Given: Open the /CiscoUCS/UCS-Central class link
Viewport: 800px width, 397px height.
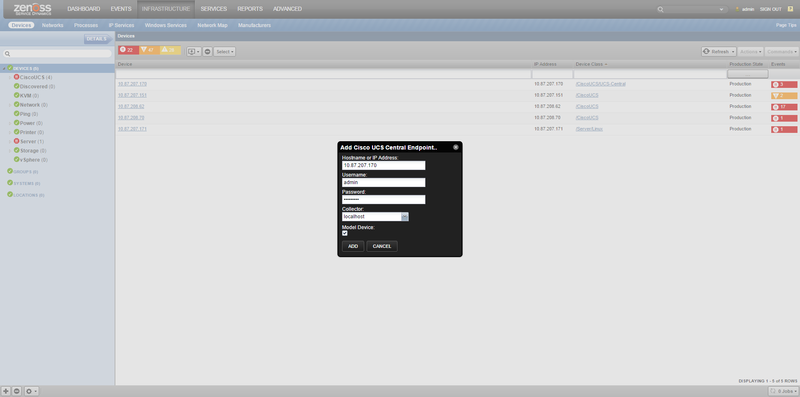Looking at the screenshot, I should tap(601, 84).
